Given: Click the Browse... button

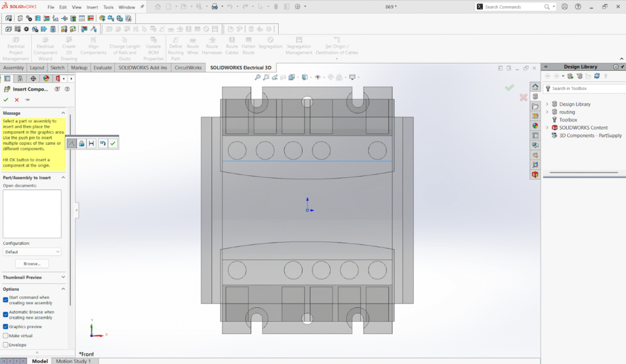Looking at the screenshot, I should tap(32, 264).
